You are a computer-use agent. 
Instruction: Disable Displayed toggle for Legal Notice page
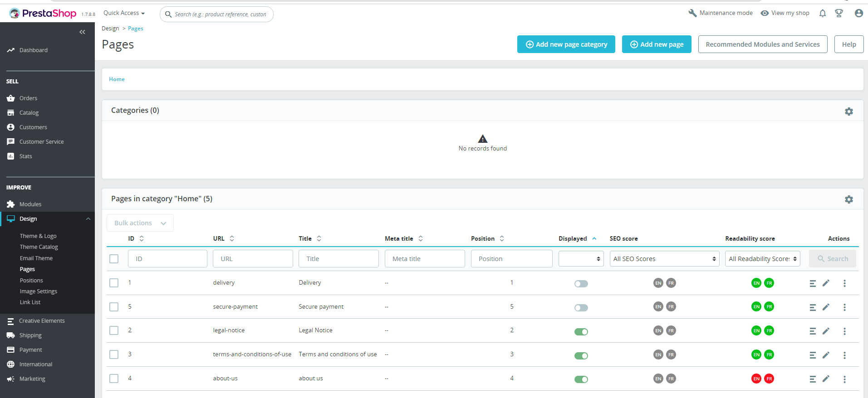[581, 332]
